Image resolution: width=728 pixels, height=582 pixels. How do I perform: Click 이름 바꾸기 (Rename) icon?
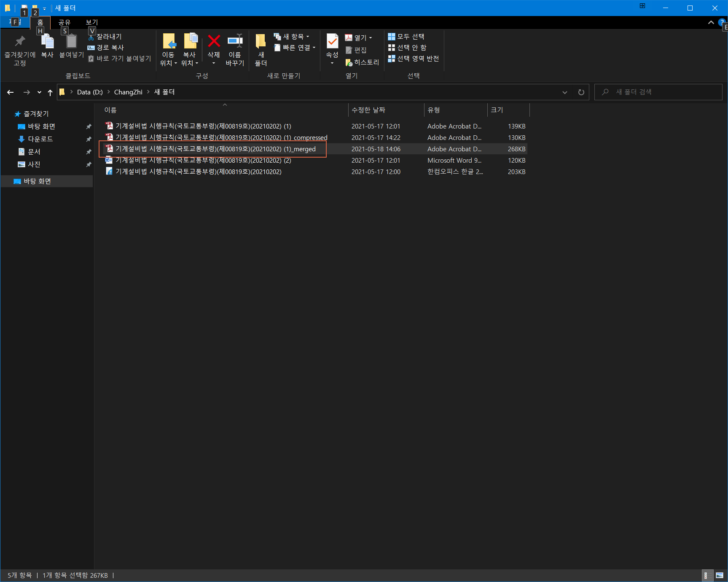tap(235, 50)
